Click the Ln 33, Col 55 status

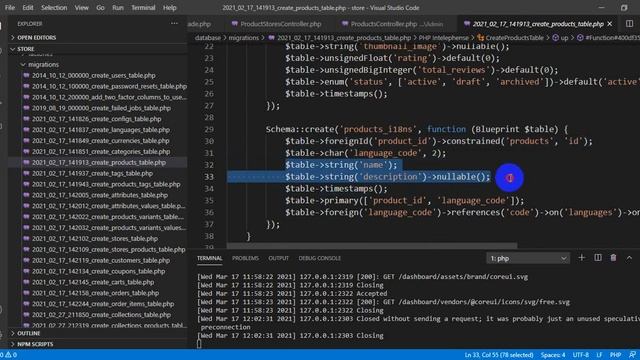click(x=499, y=355)
